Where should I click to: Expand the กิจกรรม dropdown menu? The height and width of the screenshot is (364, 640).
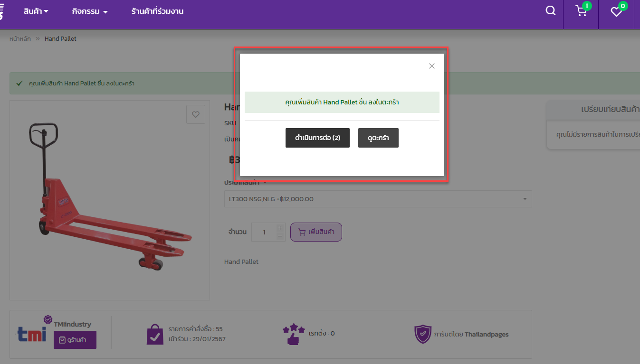pos(90,11)
